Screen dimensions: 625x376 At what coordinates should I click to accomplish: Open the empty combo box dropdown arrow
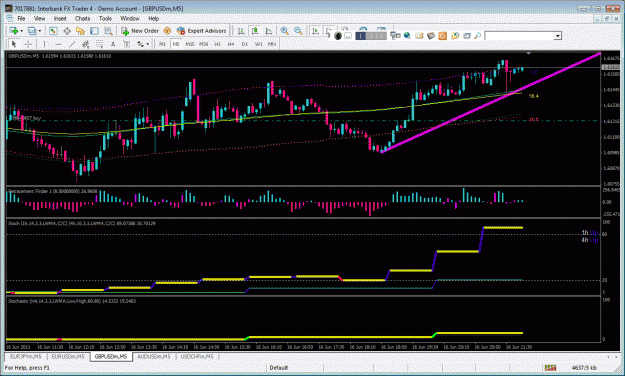point(558,36)
